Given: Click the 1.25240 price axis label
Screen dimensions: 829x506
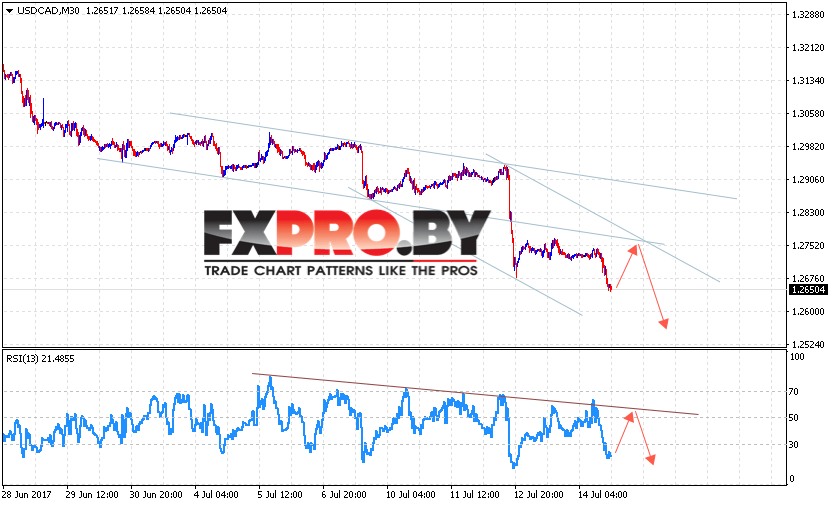Looking at the screenshot, I should point(808,345).
